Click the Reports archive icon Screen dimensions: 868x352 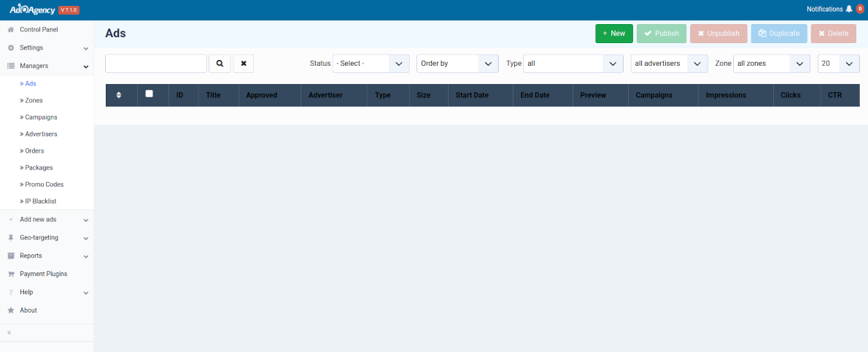10,256
